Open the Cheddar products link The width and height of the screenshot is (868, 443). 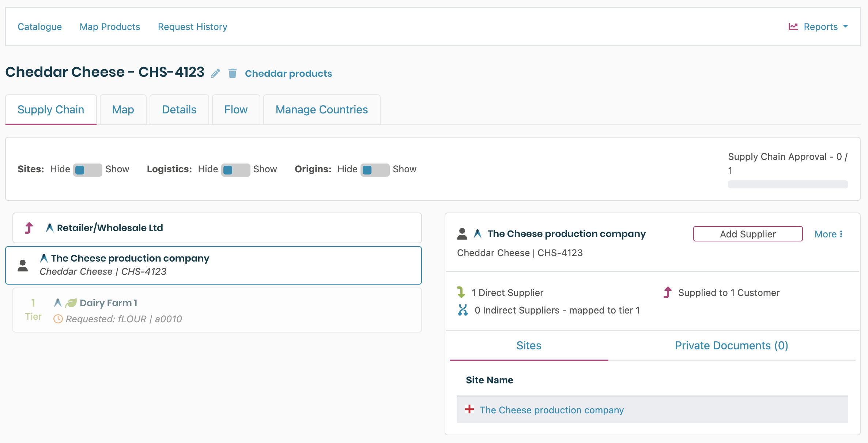[288, 74]
